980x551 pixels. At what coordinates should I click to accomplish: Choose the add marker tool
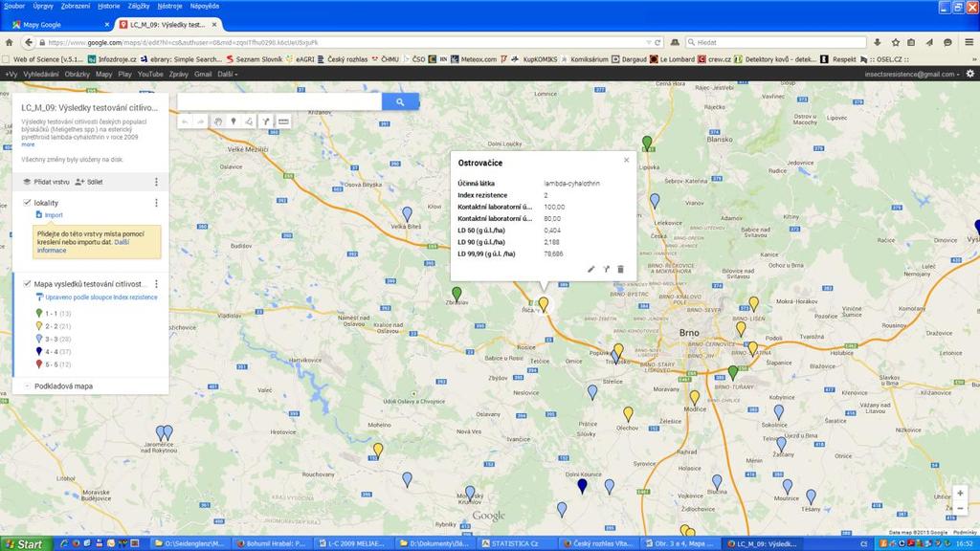pyautogui.click(x=234, y=121)
